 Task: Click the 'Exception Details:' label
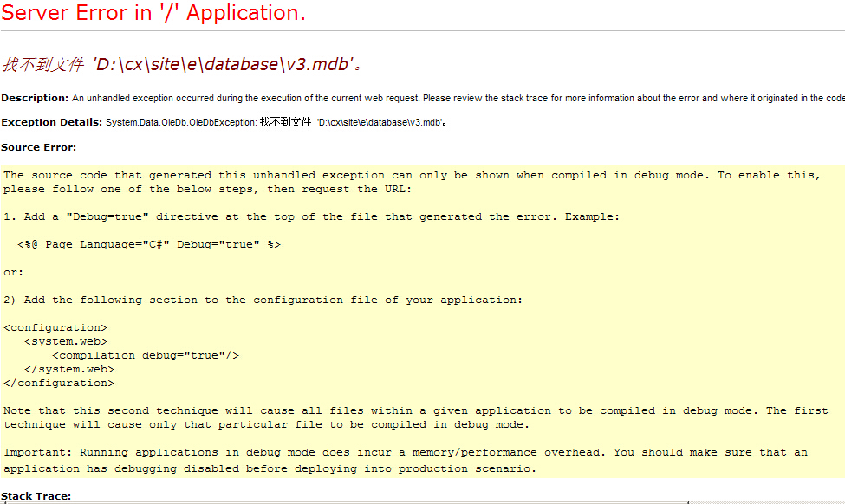tap(52, 123)
